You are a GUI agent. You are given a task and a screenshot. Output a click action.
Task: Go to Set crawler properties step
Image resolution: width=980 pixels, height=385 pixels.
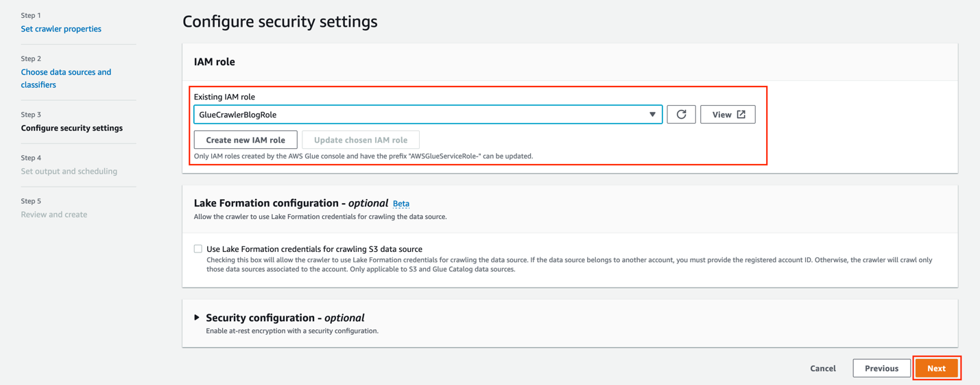[61, 29]
